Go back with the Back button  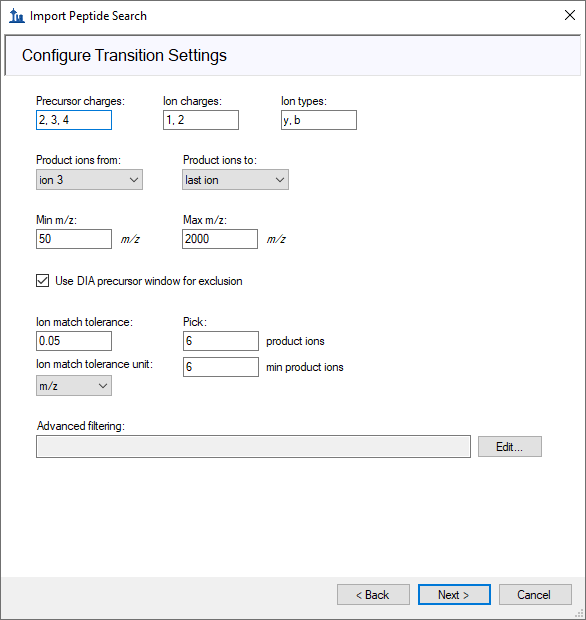[373, 594]
